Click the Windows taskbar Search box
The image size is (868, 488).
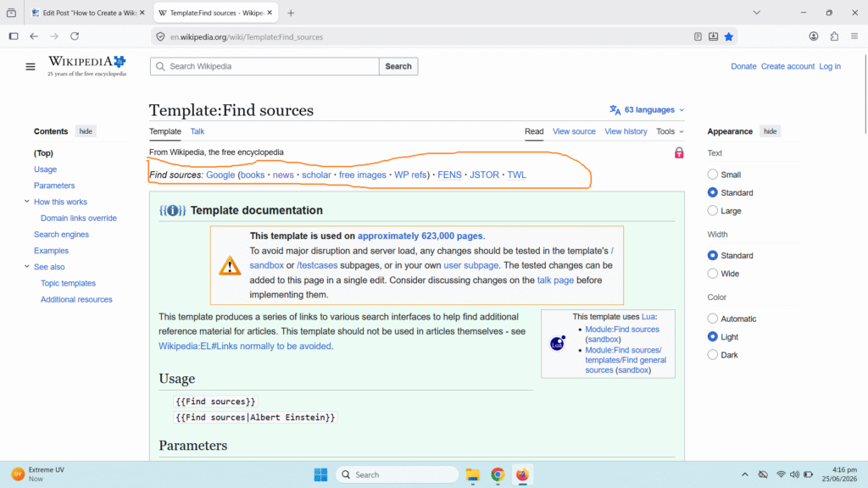(397, 474)
